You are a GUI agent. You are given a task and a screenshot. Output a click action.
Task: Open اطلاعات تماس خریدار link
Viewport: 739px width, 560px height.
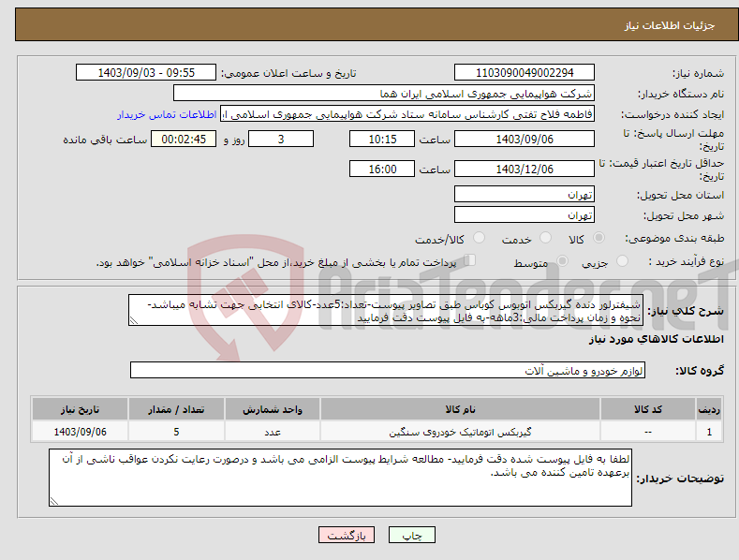point(167,114)
